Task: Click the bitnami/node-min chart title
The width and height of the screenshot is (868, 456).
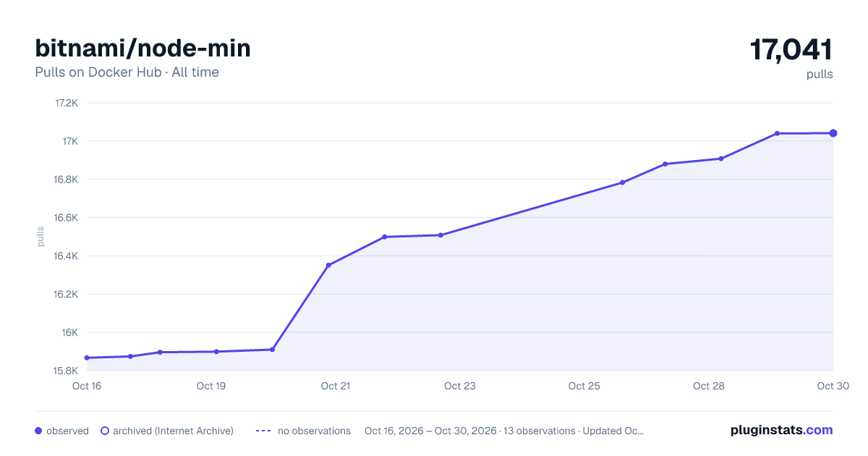Action: click(x=143, y=48)
